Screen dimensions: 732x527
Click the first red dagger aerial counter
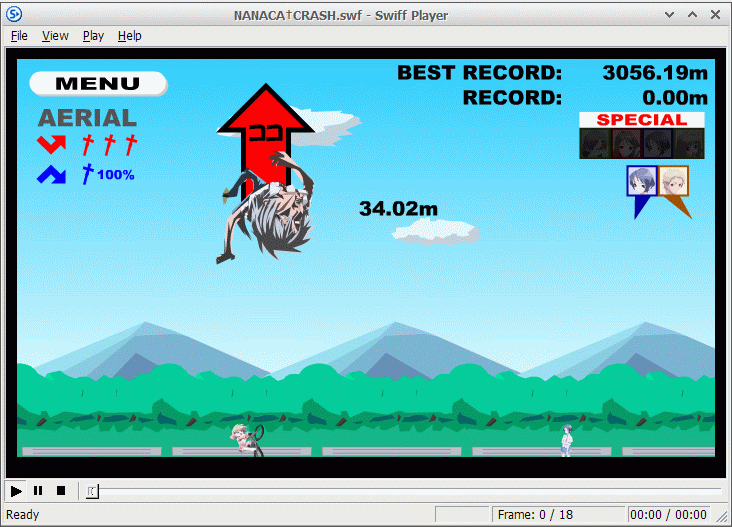[x=87, y=145]
